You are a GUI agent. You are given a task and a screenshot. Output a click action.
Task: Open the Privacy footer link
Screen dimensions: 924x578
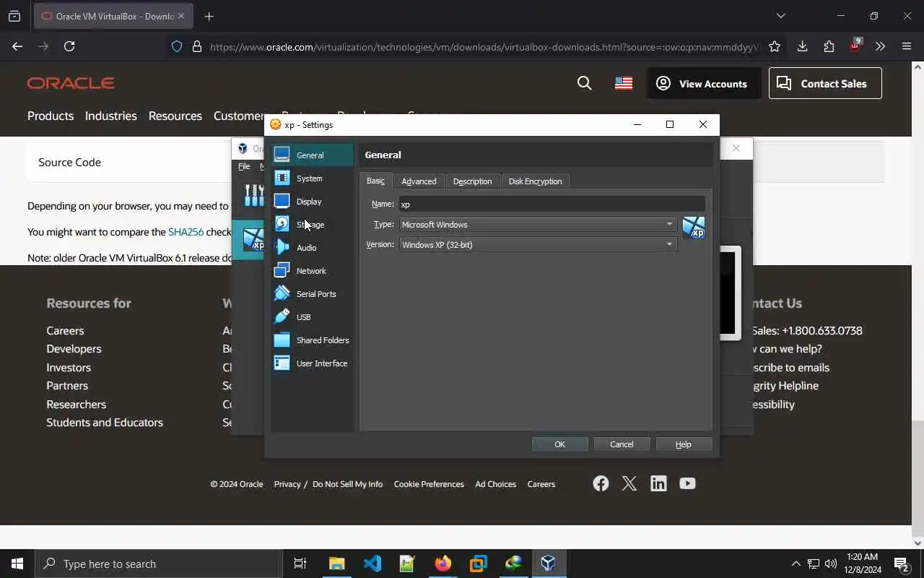coord(287,484)
